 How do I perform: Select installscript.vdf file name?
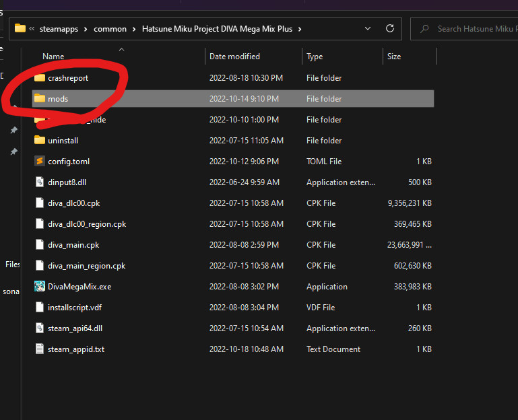tap(75, 308)
